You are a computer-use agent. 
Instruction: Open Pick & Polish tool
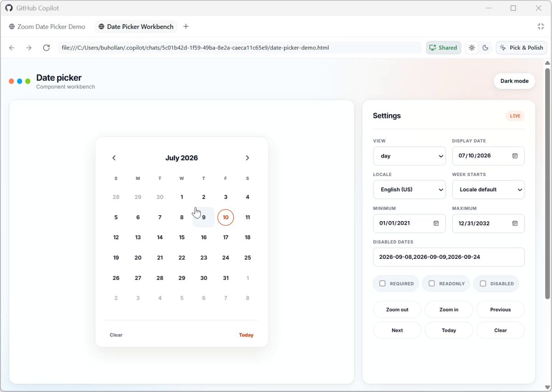tap(522, 48)
